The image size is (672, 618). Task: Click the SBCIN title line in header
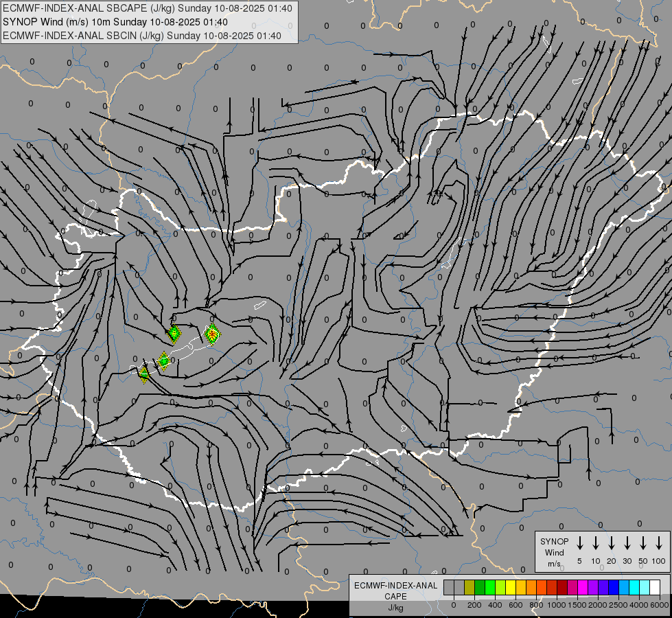pyautogui.click(x=142, y=36)
